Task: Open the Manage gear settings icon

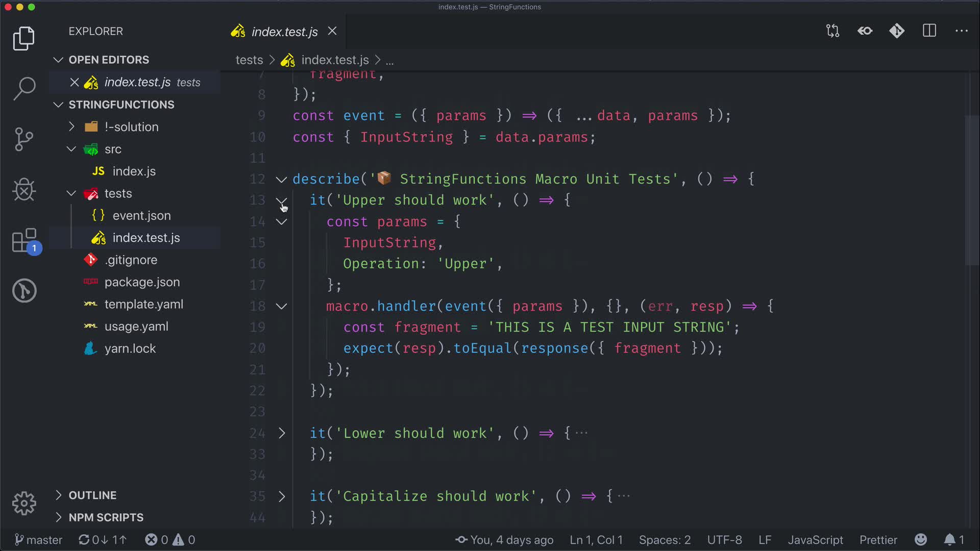Action: (24, 504)
